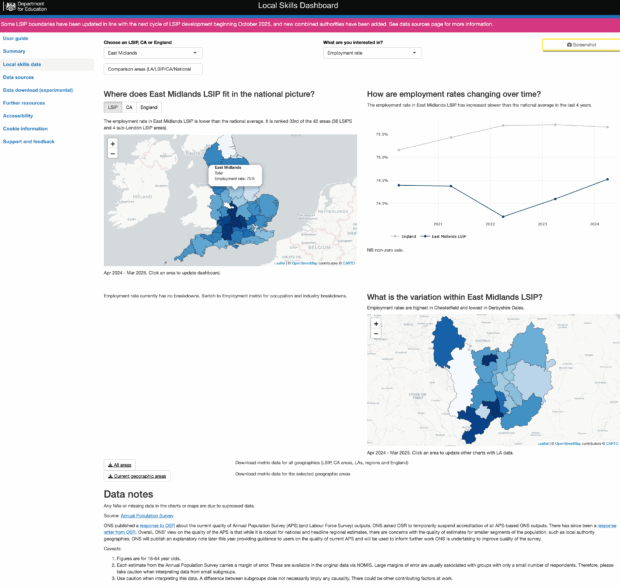This screenshot has height=587, width=620.
Task: Go to the User guide page
Action: pyautogui.click(x=16, y=38)
